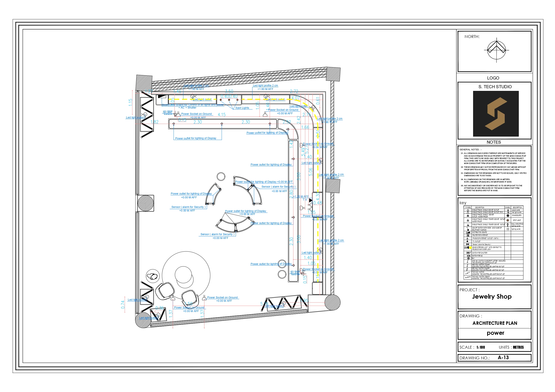555x392 pixels.
Task: Click the vertical 1.15 dimension at the plan's top left
Action: 131,102
